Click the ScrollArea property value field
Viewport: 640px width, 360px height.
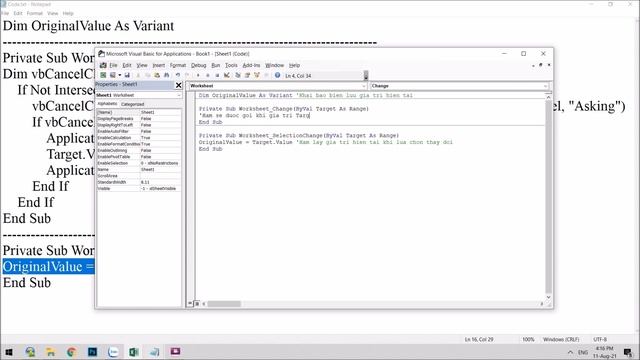tap(160, 176)
